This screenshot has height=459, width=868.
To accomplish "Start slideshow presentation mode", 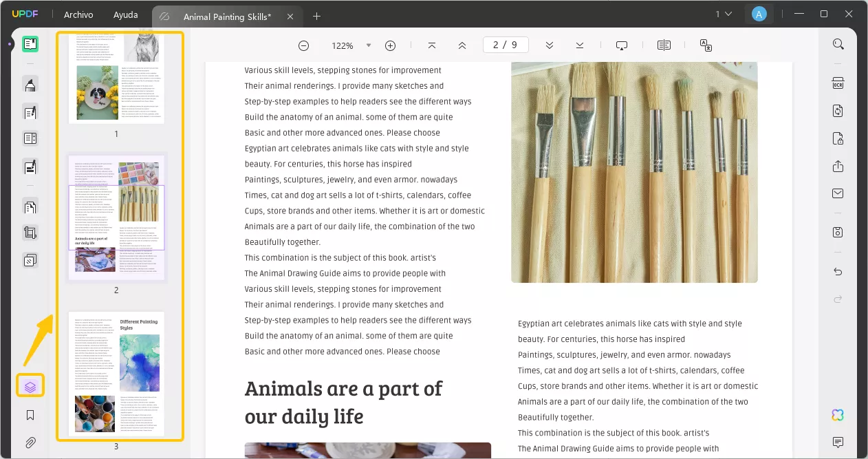I will (622, 45).
